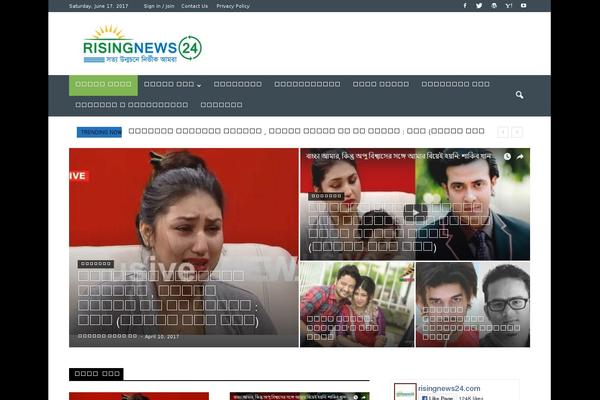This screenshot has height=400, width=600.
Task: Open the search magnifier icon
Action: click(519, 95)
